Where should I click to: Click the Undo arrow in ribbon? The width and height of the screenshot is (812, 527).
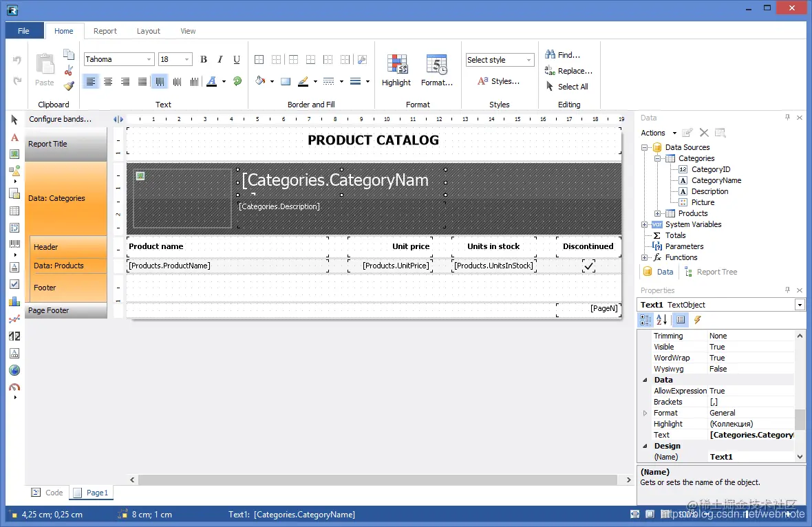17,60
